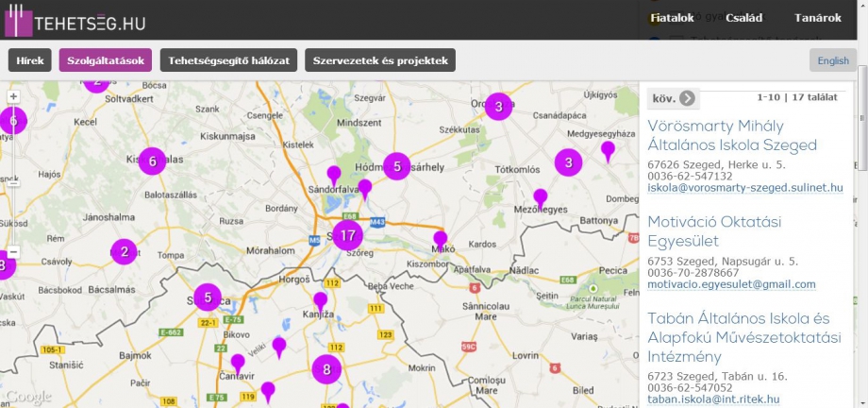
Task: Zoom out the map with minus button
Action: tap(14, 252)
